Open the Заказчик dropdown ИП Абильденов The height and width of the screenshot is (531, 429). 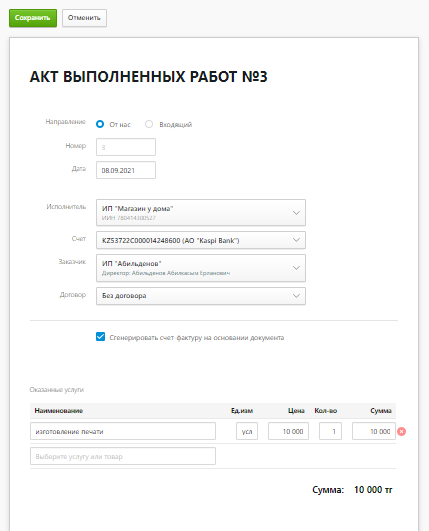201,268
